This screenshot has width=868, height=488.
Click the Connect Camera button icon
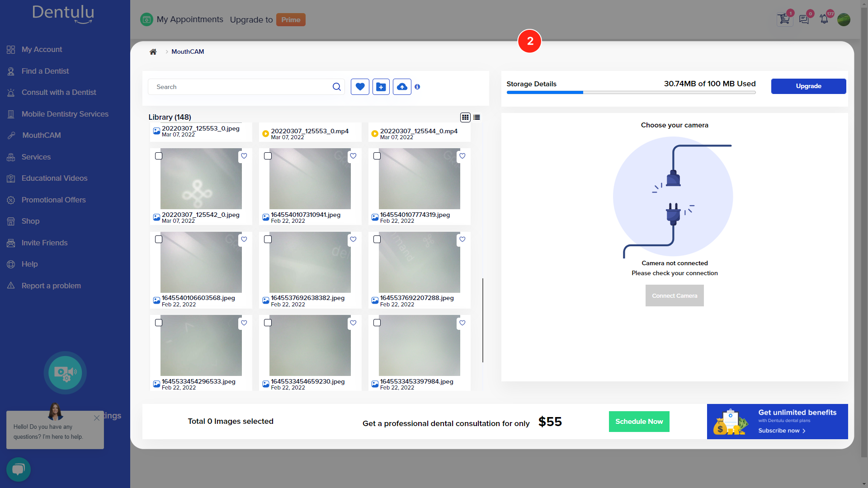coord(674,295)
